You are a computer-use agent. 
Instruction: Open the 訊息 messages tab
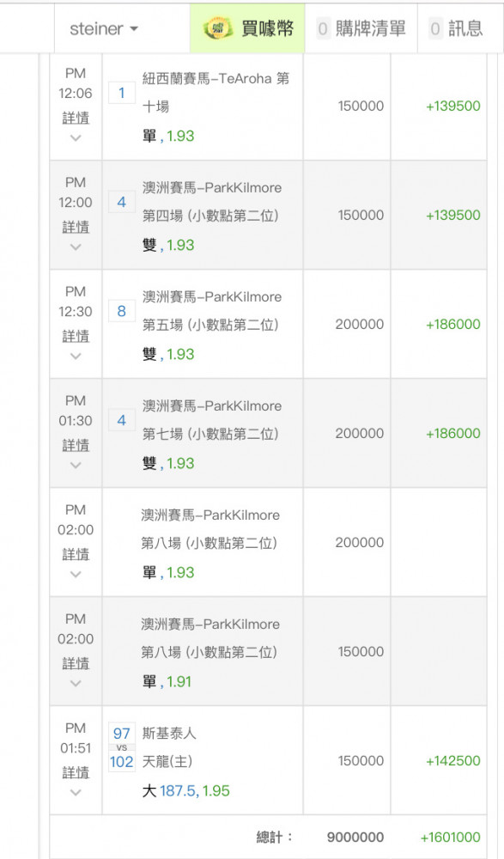click(456, 28)
